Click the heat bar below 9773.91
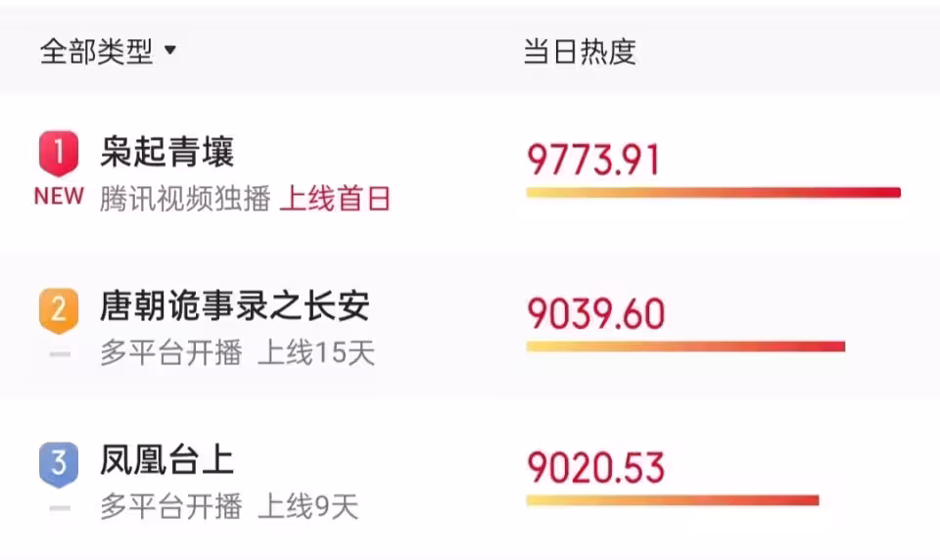 (713, 193)
